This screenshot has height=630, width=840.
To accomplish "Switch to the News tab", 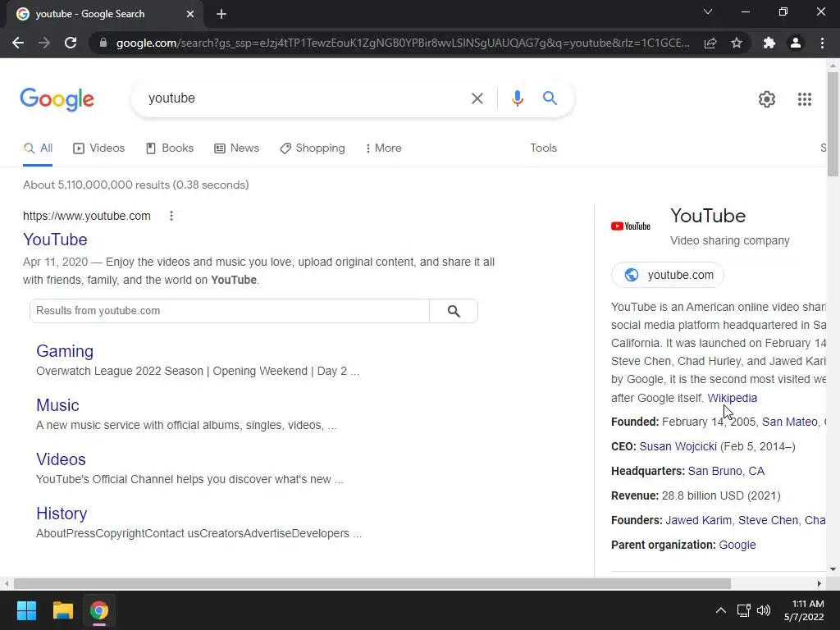I will point(236,148).
